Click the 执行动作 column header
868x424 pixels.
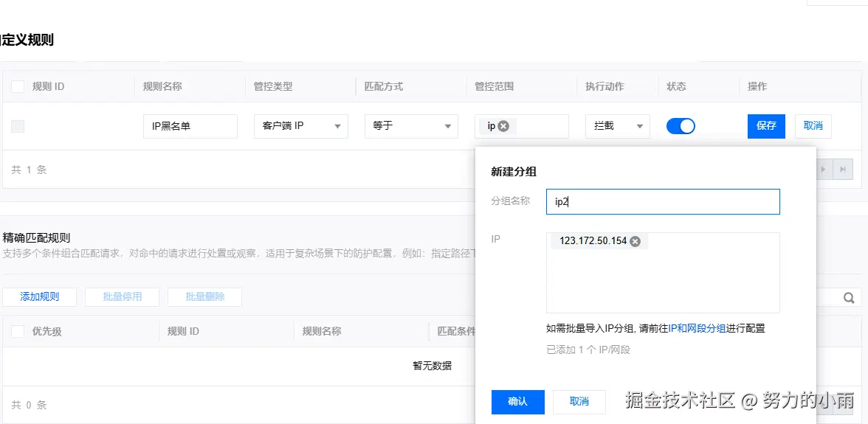[x=604, y=87]
